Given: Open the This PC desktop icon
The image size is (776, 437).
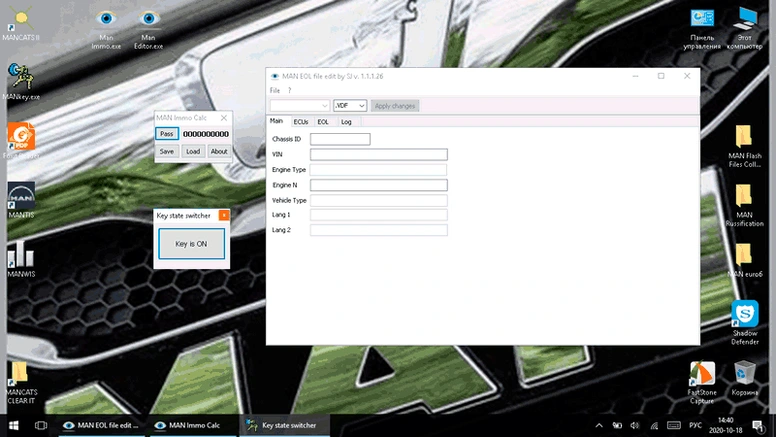Looking at the screenshot, I should tap(744, 28).
